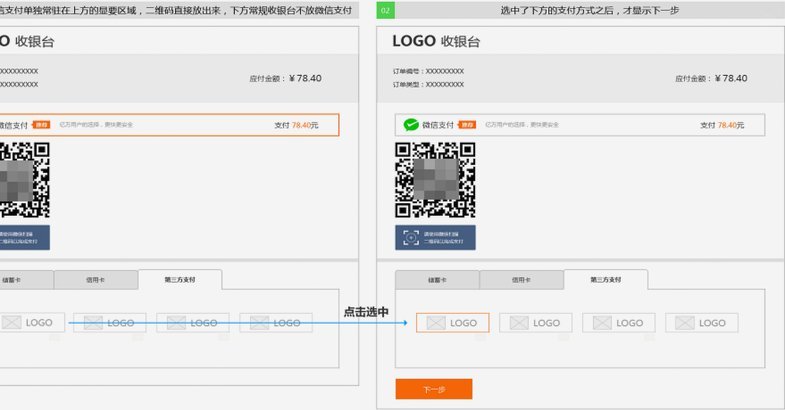Choose the orange-outlined LOGO option in right panel
Image resolution: width=785 pixels, height=410 pixels.
pos(453,323)
